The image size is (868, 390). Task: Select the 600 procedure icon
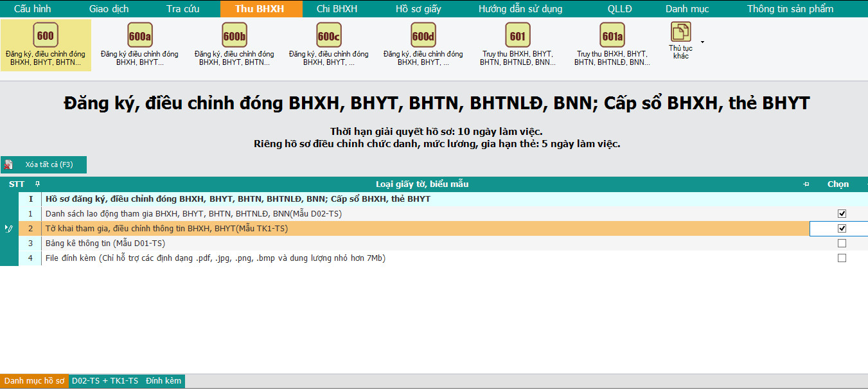(45, 36)
